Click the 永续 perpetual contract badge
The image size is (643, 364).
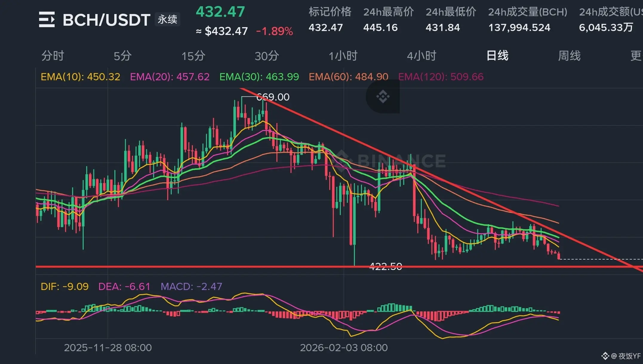(167, 20)
